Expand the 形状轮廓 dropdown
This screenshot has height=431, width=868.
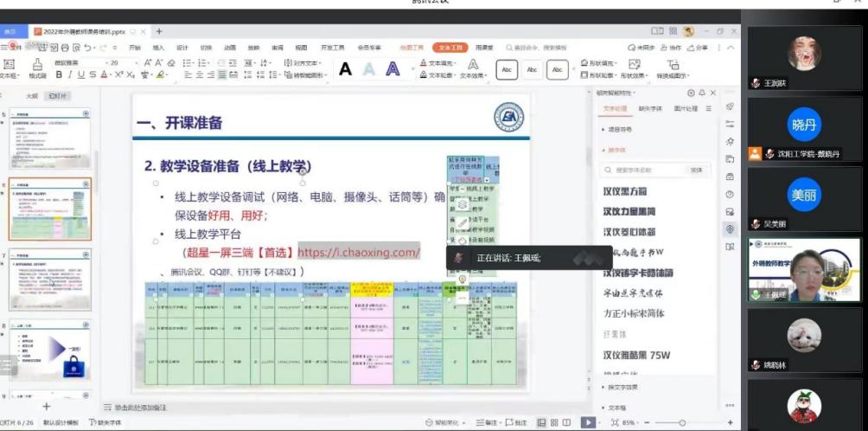point(615,75)
